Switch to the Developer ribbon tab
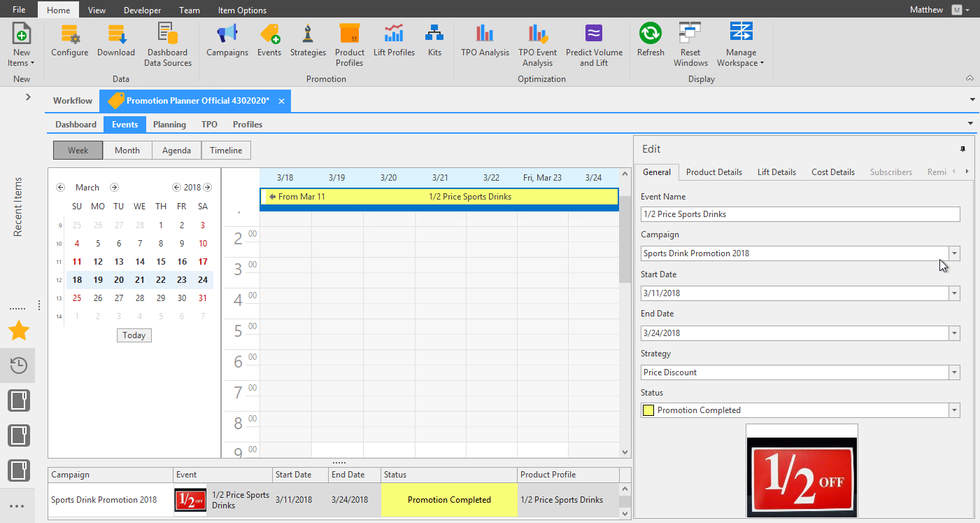This screenshot has width=980, height=523. click(142, 10)
